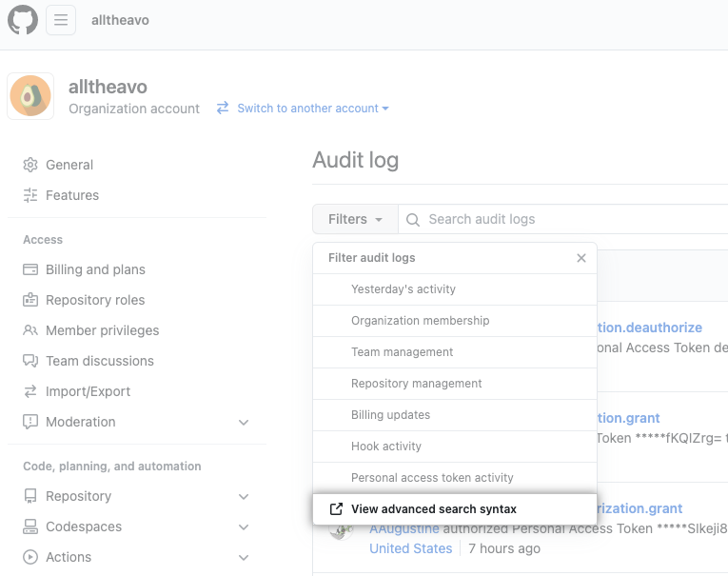The image size is (728, 576).
Task: Click the Team discussions comment icon
Action: (x=30, y=361)
